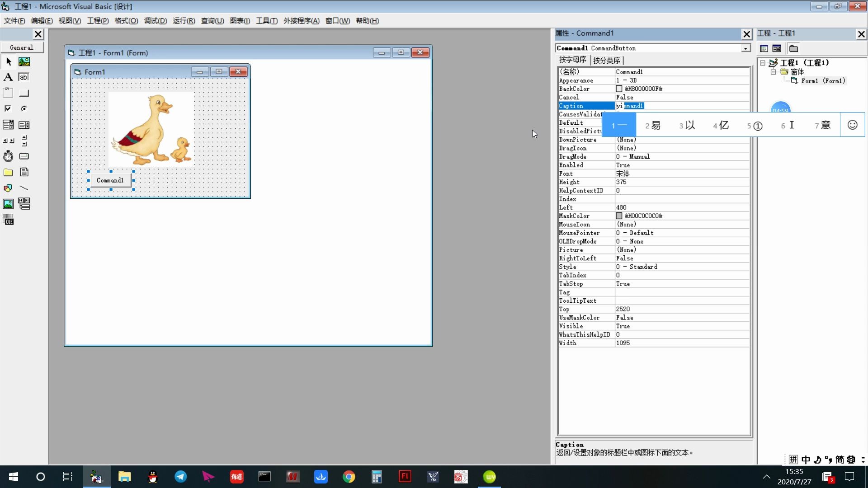Select the HScrollBar control tool
This screenshot has width=868, height=488.
8,141
